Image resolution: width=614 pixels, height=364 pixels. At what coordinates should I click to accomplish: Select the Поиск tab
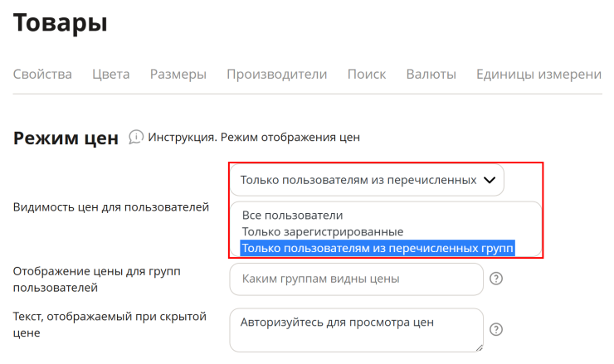coord(367,74)
